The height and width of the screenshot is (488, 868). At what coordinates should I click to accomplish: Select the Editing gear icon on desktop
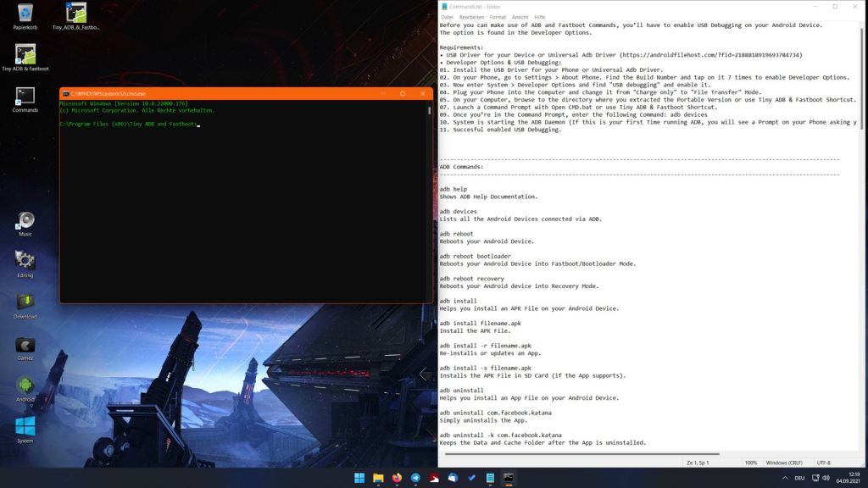(25, 262)
